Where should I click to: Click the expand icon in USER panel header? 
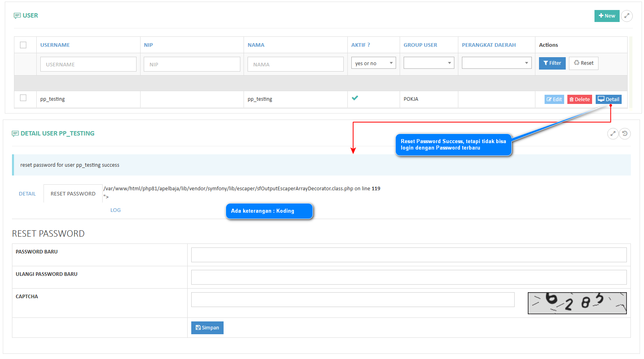tap(627, 16)
